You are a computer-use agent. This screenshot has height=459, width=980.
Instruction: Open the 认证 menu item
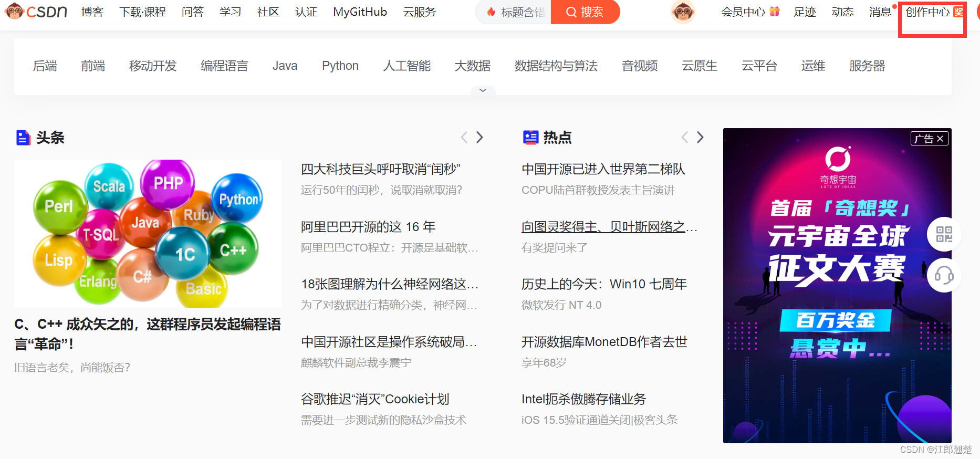(x=306, y=12)
